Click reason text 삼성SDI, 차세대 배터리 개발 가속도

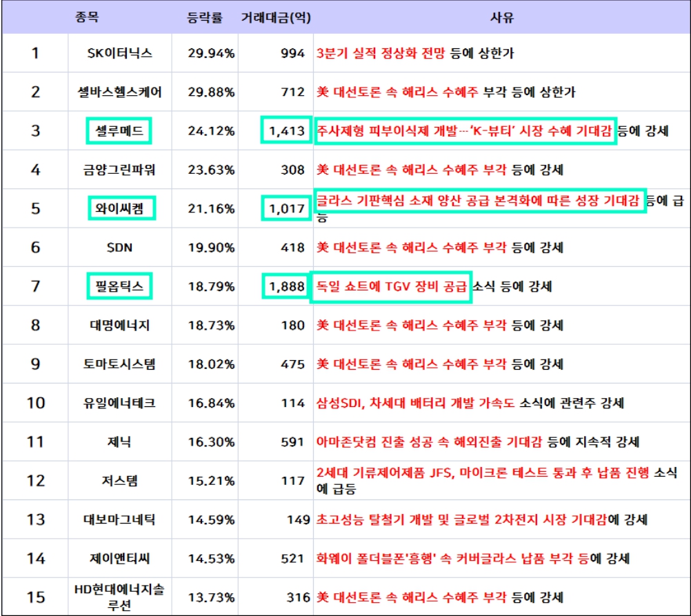coord(415,403)
